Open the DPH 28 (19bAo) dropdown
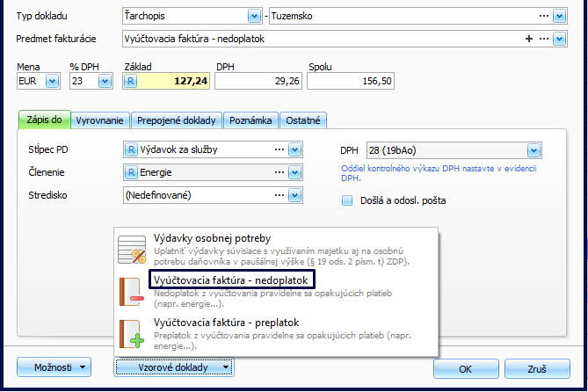Image resolution: width=588 pixels, height=392 pixels. 533,150
